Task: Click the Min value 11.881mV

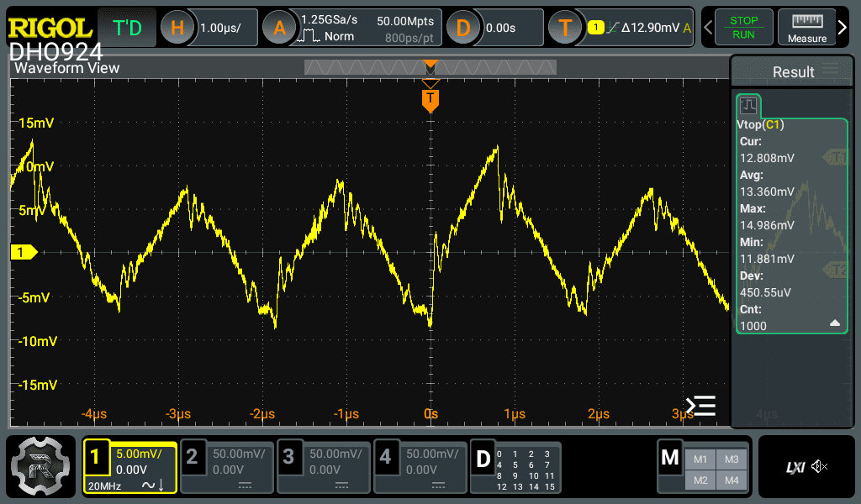Action: (x=767, y=259)
